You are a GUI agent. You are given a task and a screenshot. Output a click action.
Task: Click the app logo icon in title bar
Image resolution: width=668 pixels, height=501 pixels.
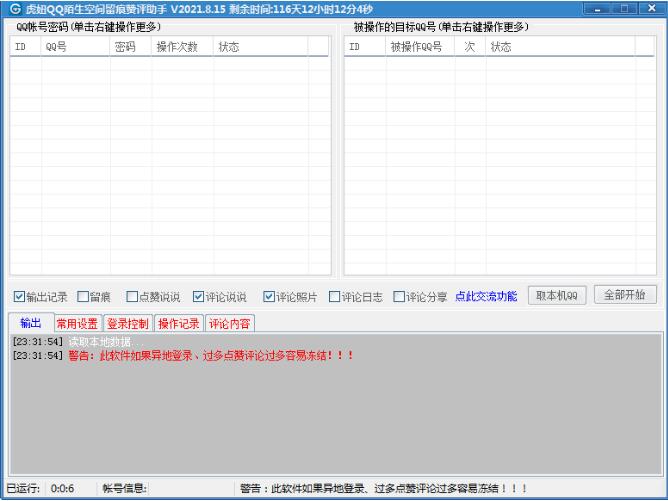[x=15, y=9]
